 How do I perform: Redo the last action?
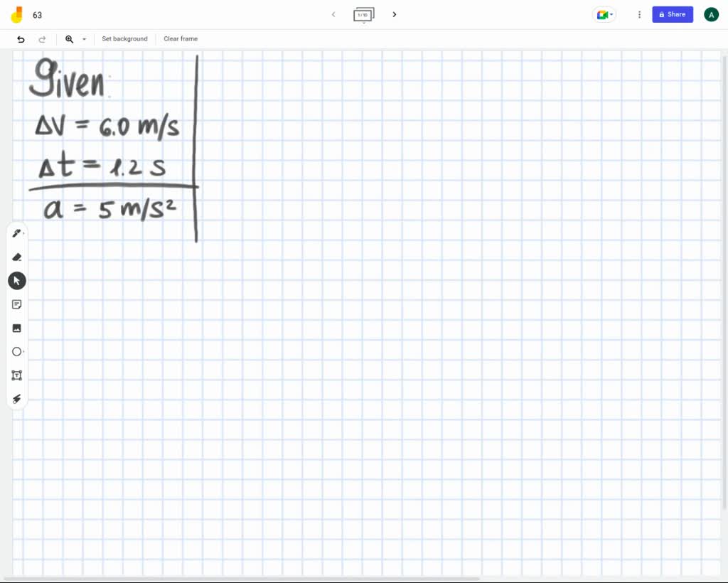[x=41, y=39]
